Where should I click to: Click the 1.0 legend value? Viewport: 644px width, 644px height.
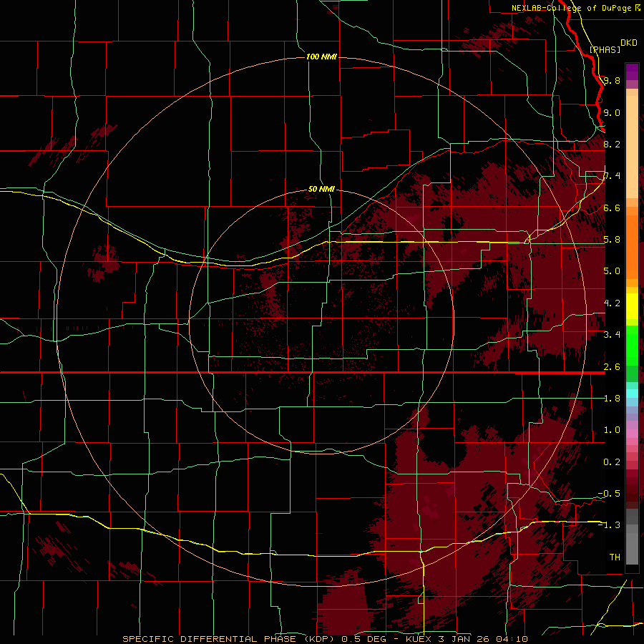coord(612,429)
